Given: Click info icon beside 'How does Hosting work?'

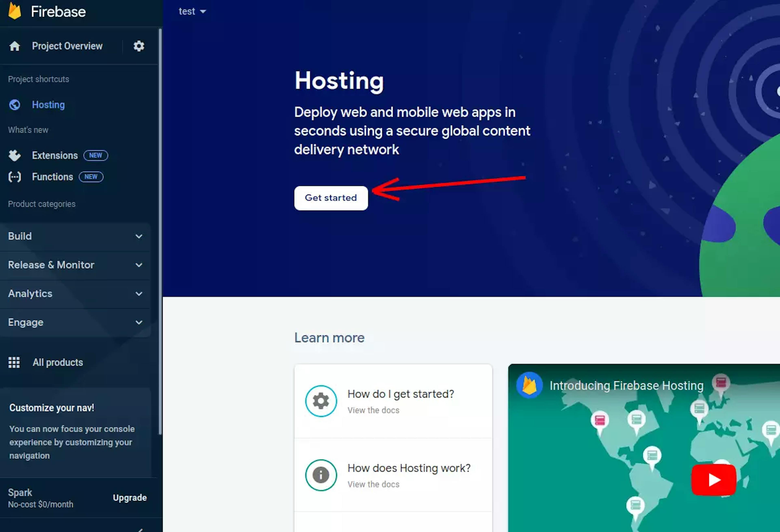Looking at the screenshot, I should [x=321, y=475].
